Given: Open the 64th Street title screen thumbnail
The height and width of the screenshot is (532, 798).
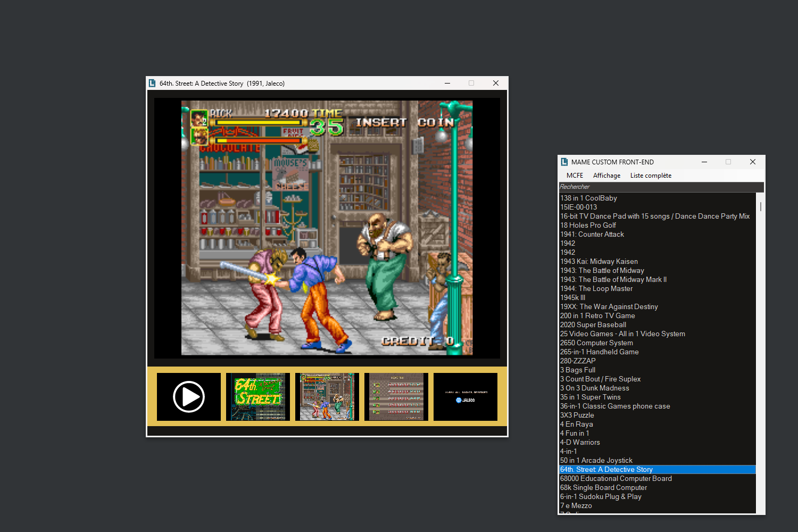Looking at the screenshot, I should tap(258, 397).
